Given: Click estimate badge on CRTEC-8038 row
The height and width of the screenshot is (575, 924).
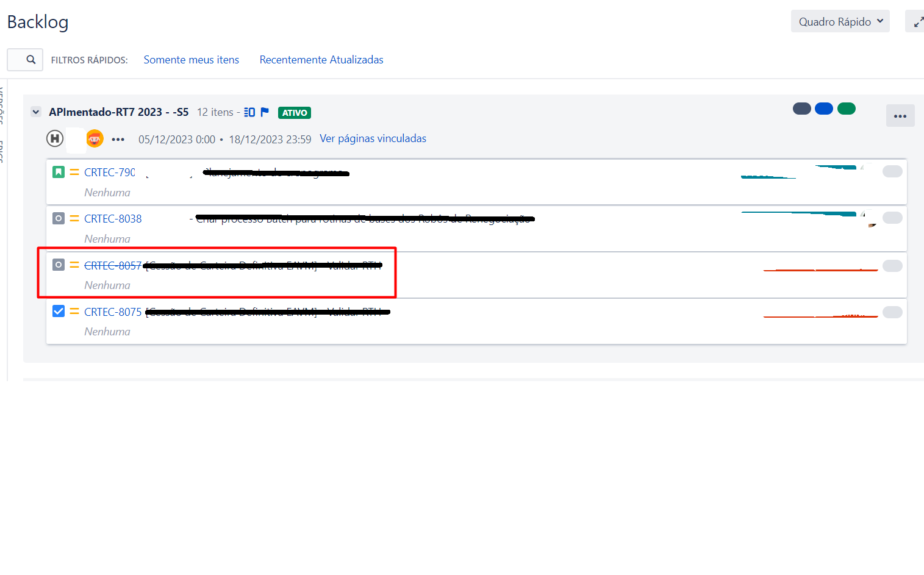Looking at the screenshot, I should (x=892, y=218).
